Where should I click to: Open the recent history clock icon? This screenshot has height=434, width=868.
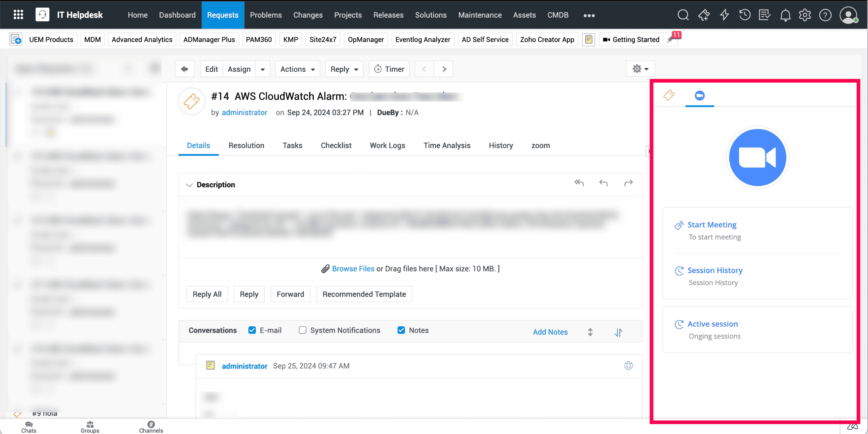744,15
